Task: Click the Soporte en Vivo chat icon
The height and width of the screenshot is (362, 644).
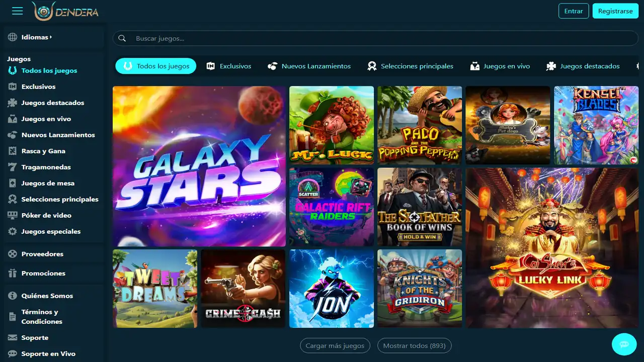Action: click(13, 354)
